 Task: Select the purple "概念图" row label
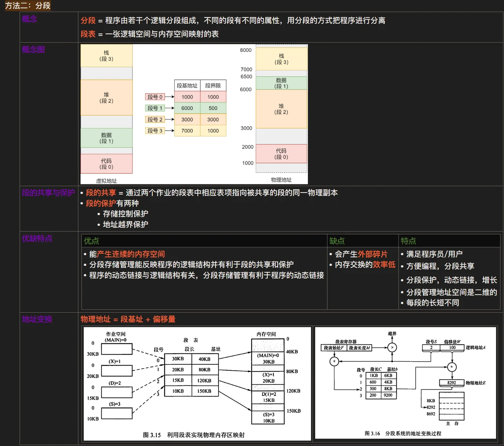click(33, 49)
